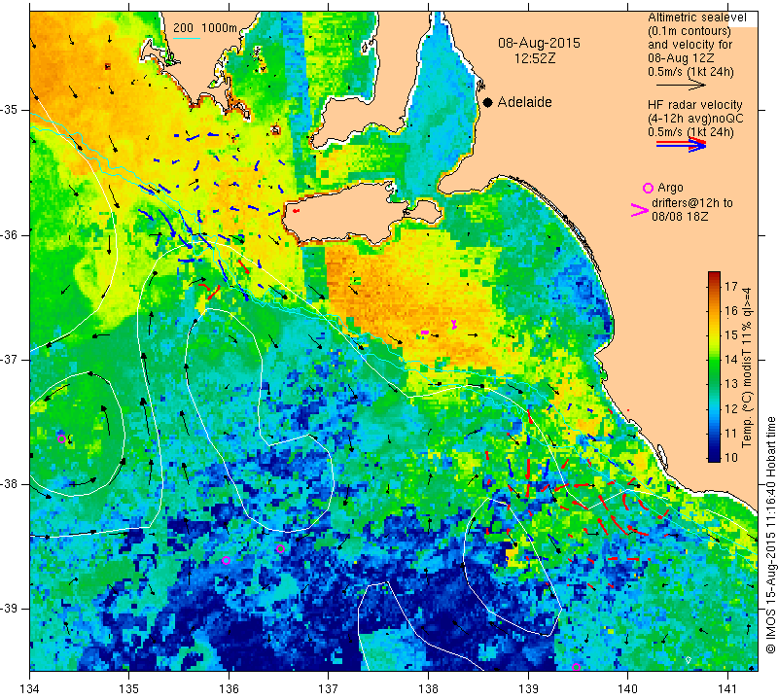Click the cyan 200m contour legend line
The image size is (778, 700).
187,38
